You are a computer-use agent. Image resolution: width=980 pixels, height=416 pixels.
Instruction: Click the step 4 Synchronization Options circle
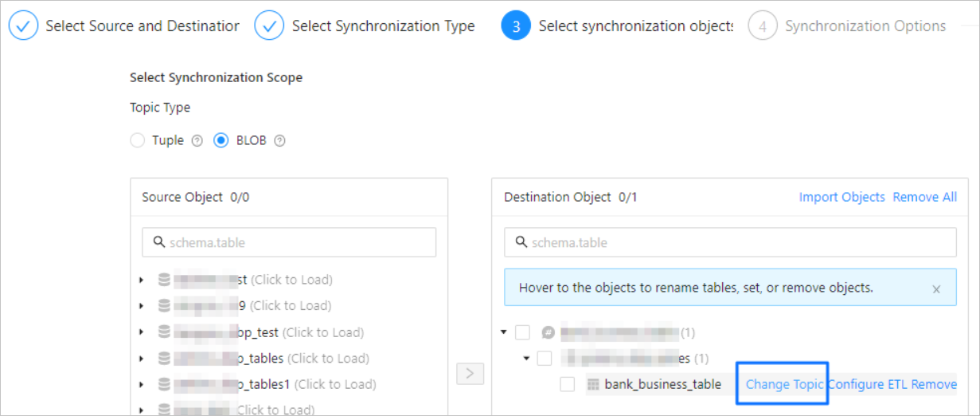click(x=762, y=26)
